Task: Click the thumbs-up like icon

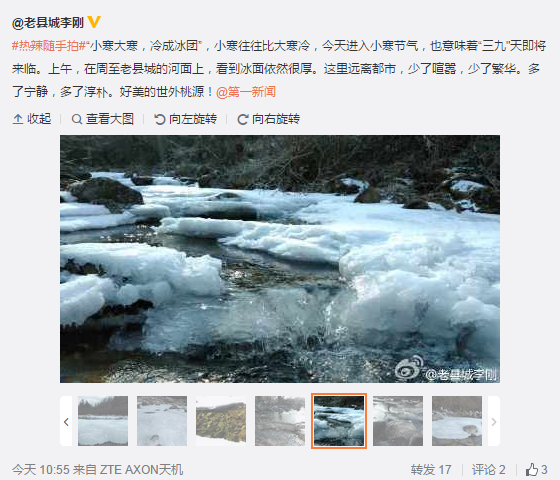Action: [x=532, y=469]
